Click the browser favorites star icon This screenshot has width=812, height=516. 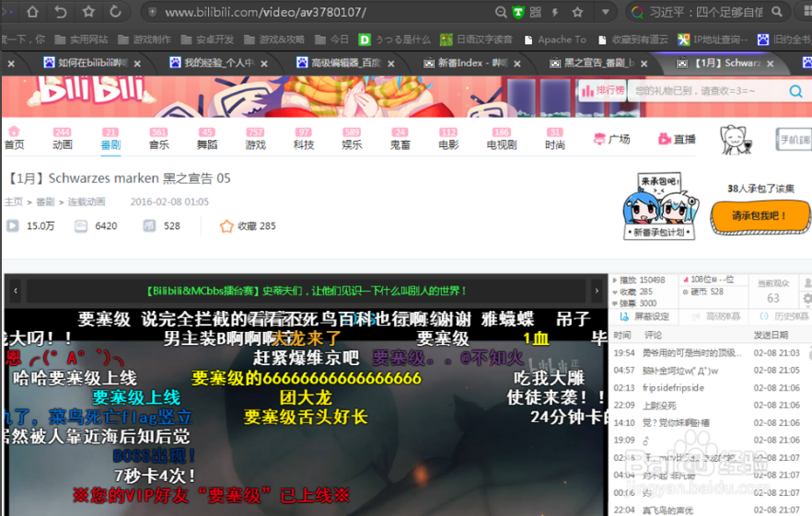[x=88, y=11]
